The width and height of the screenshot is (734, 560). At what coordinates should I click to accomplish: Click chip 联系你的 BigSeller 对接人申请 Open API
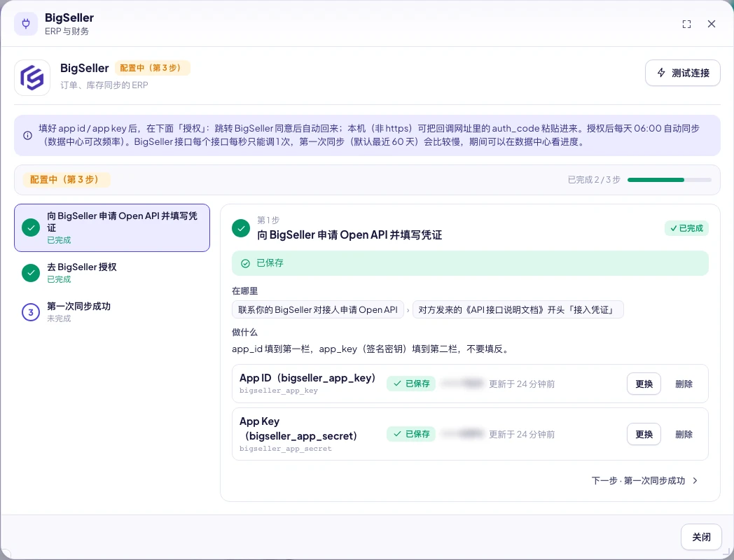pos(318,309)
